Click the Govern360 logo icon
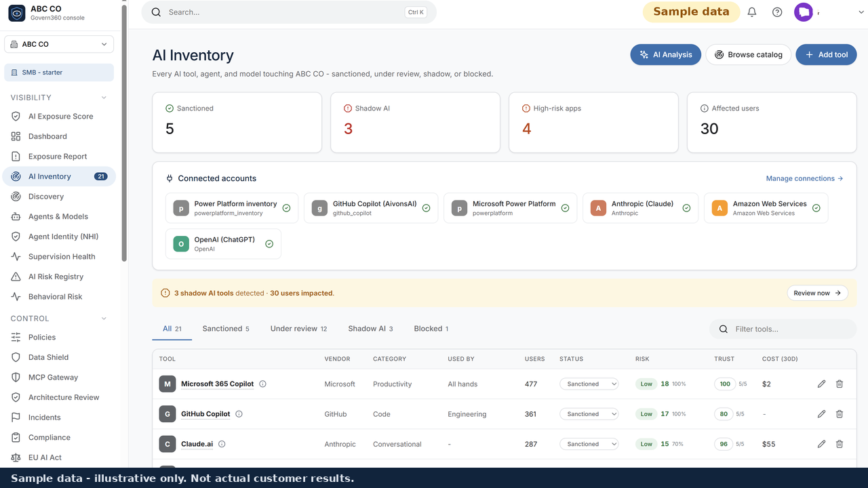Viewport: 868px width, 488px height. [16, 13]
